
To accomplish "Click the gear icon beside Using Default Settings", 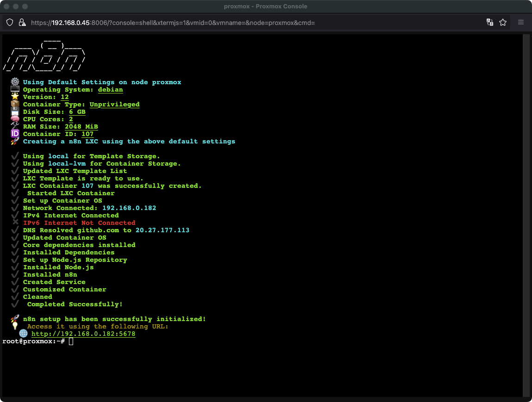I will (x=15, y=82).
